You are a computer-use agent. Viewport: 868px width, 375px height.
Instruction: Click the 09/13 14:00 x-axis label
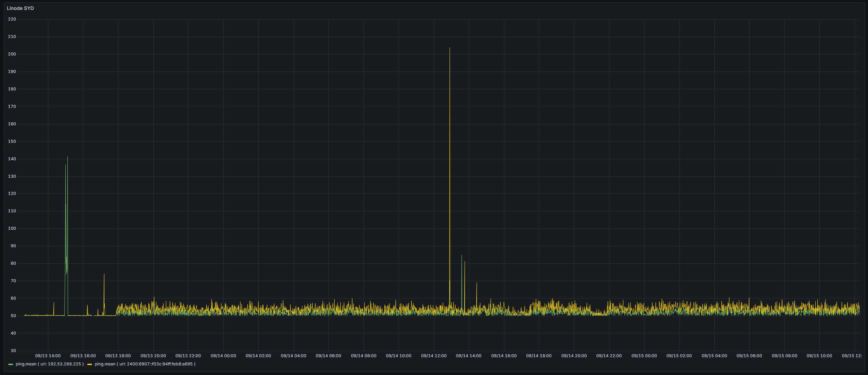coord(48,356)
